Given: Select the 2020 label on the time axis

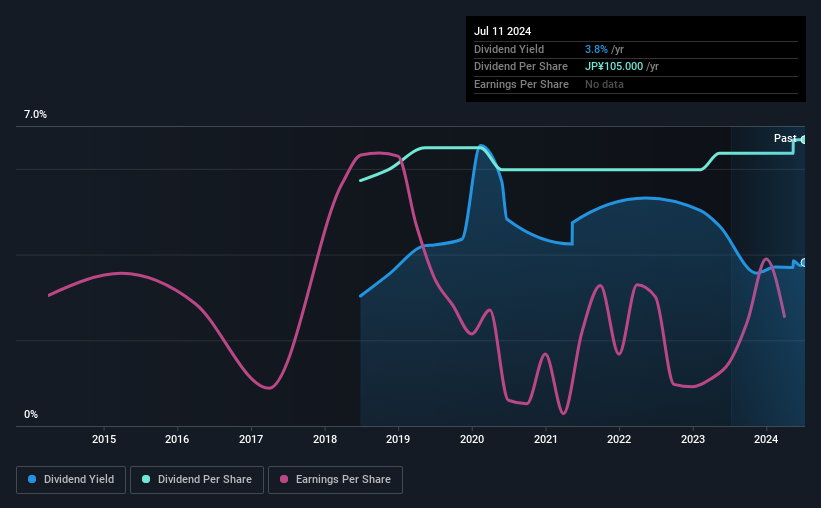Looking at the screenshot, I should 472,439.
